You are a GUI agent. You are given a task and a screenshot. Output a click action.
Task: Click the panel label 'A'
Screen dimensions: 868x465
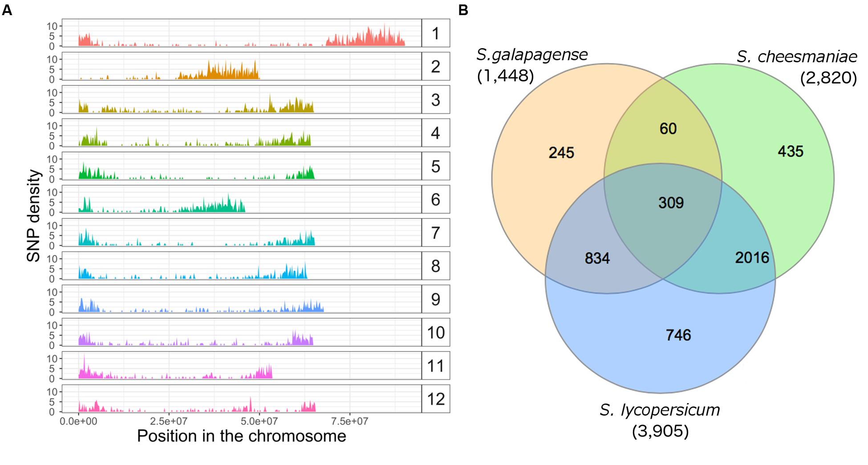pos(7,10)
